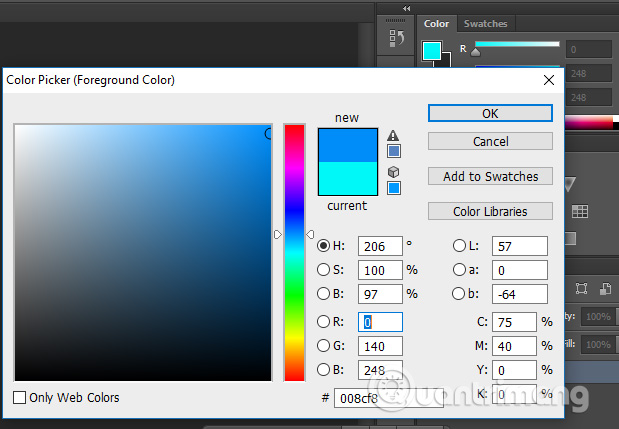The width and height of the screenshot is (619, 429).
Task: Click the G field showing 140
Action: (x=380, y=346)
